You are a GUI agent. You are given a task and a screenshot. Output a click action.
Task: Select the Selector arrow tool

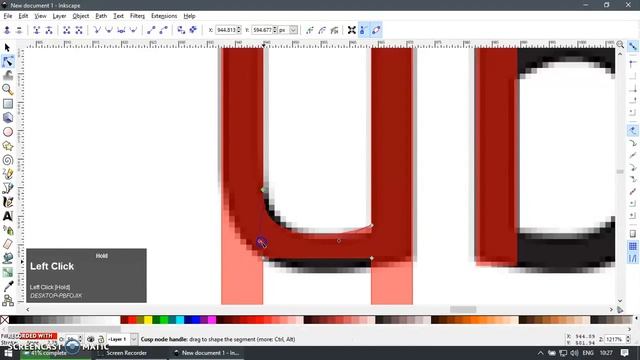(7, 48)
